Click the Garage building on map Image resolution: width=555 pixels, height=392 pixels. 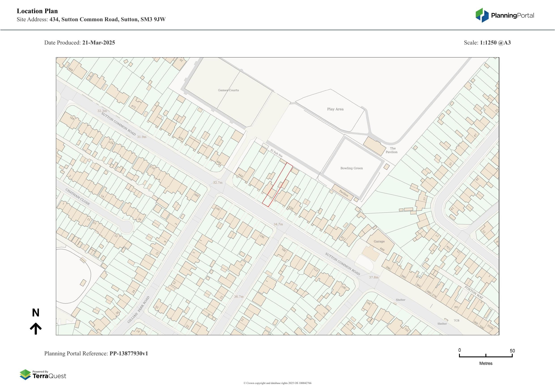380,242
